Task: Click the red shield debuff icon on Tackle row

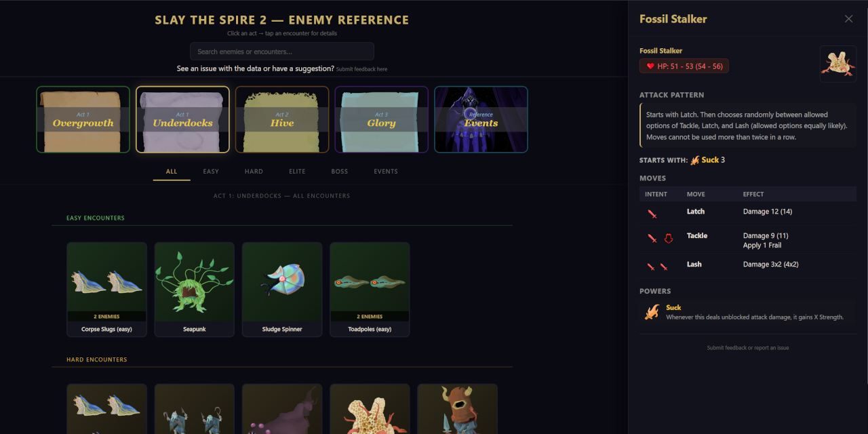Action: tap(667, 239)
